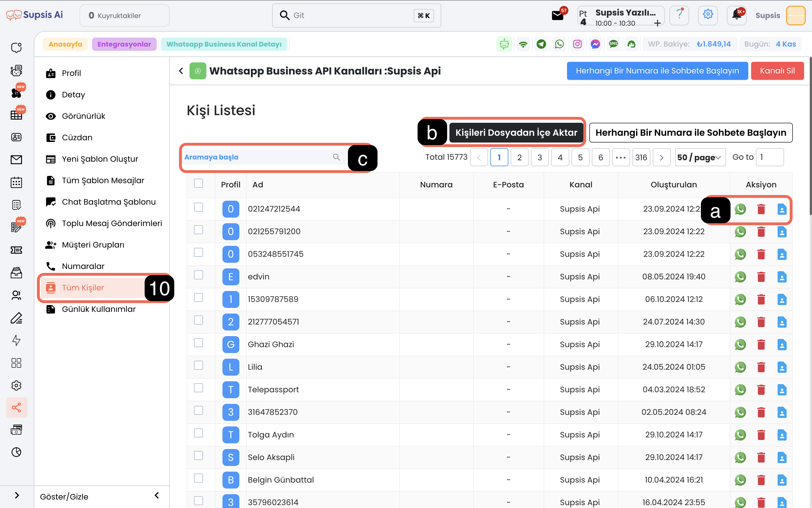Screen dimensions: 812x508
Task: Open contact card for Selo Aksapli
Action: [x=782, y=457]
